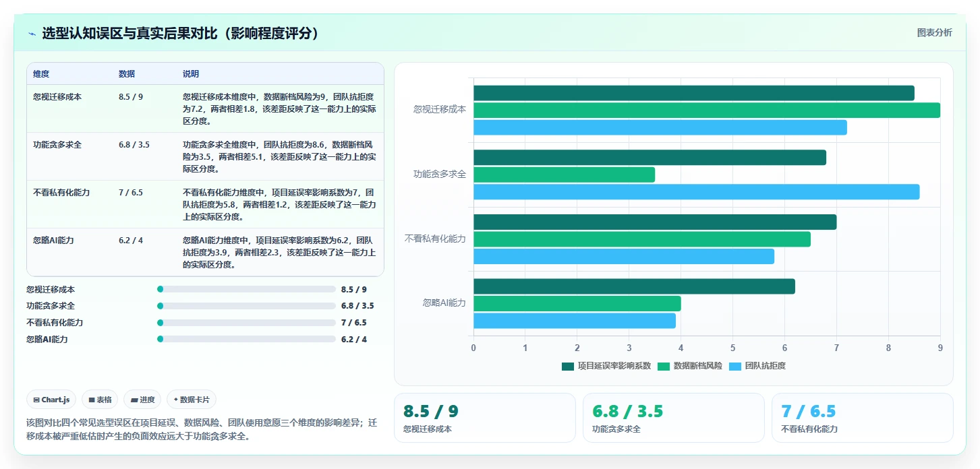Click the light green 不看私有化能力 bar
Image resolution: width=980 pixels, height=469 pixels.
tap(642, 239)
